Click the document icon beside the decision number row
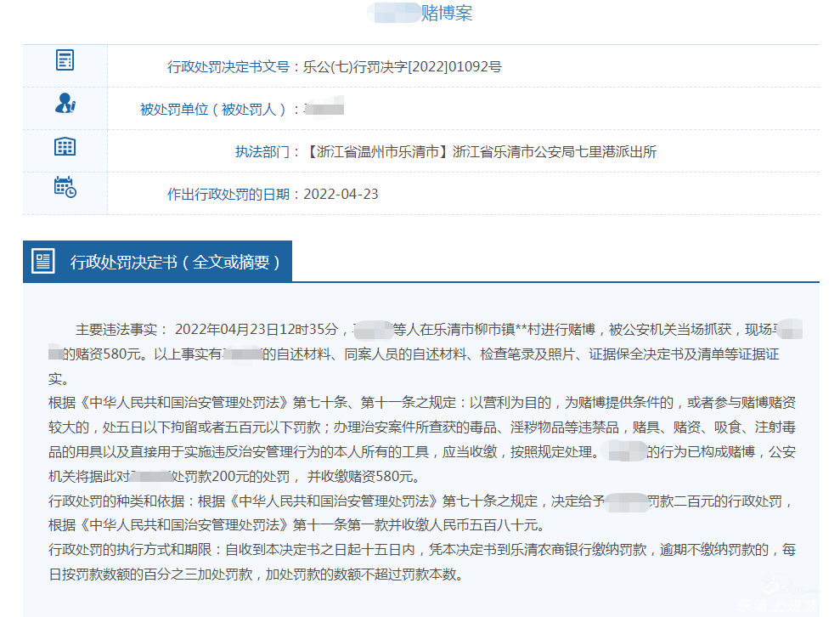 [x=65, y=60]
